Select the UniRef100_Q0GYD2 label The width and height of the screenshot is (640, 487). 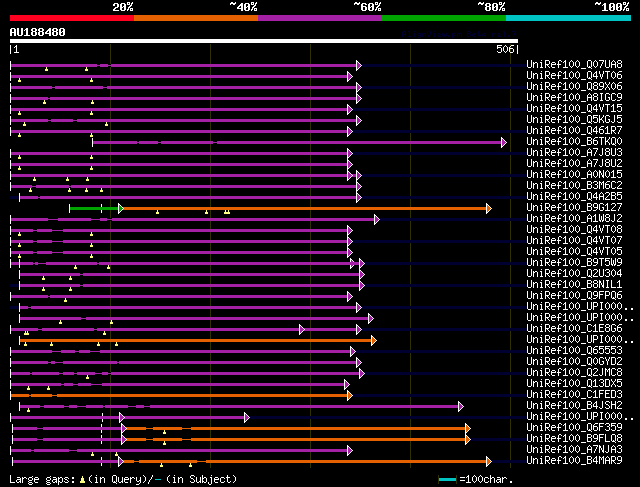(574, 362)
